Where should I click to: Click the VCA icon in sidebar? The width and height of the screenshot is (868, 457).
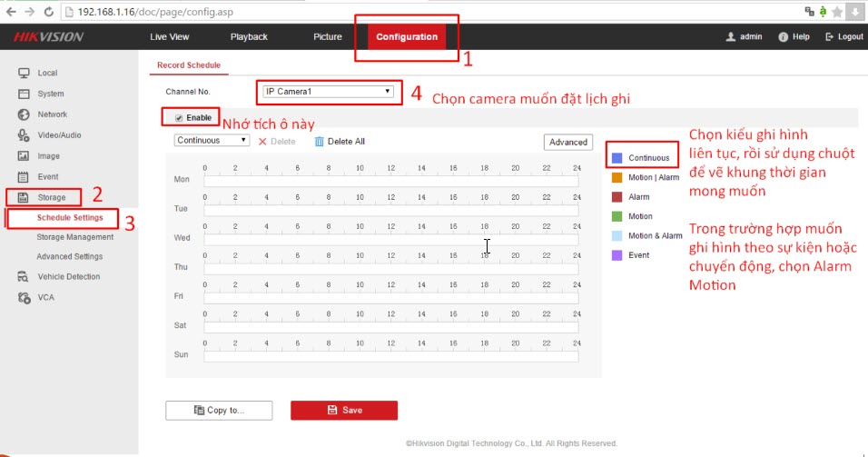pyautogui.click(x=25, y=297)
